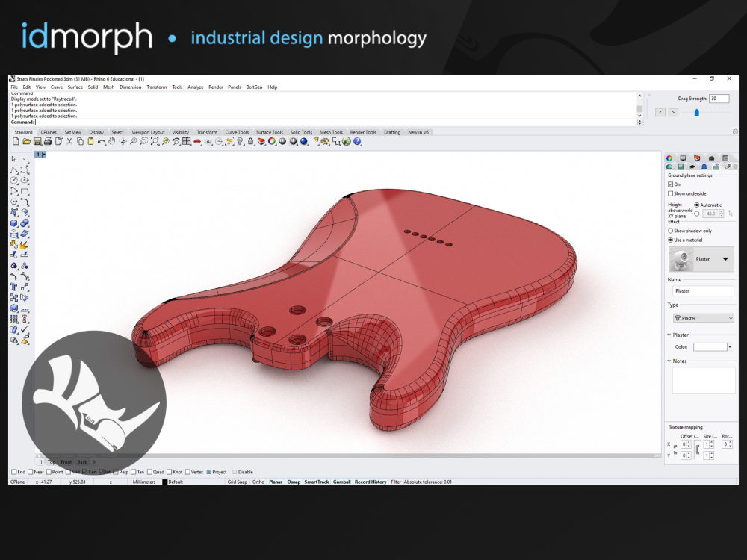Click the checkmark icon in sidebar
Screen dimensions: 747x560
pos(25,329)
